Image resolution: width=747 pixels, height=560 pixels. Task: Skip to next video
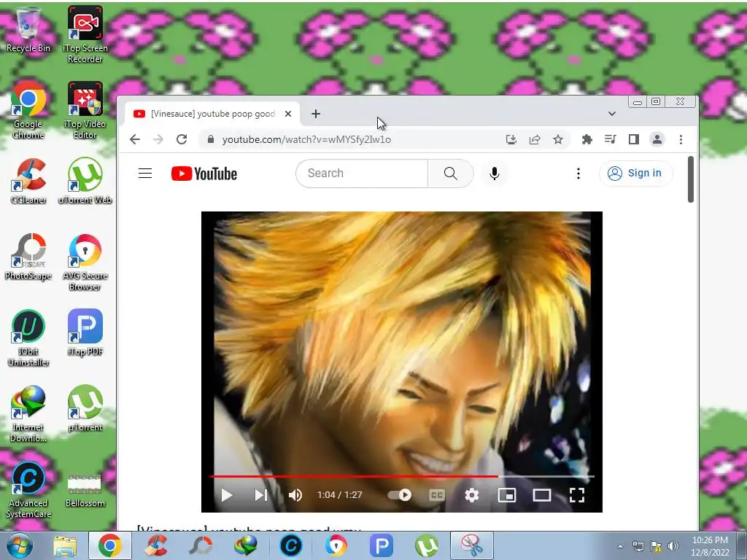tap(260, 495)
